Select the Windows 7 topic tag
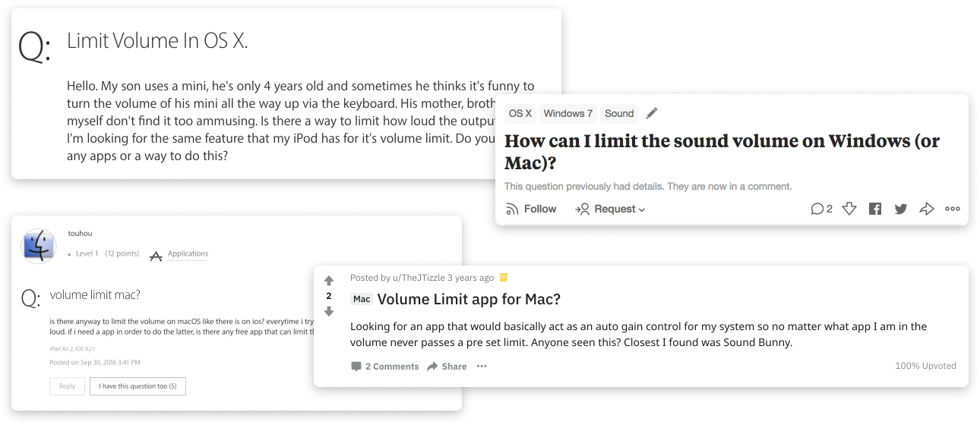This screenshot has width=980, height=425. 568,114
